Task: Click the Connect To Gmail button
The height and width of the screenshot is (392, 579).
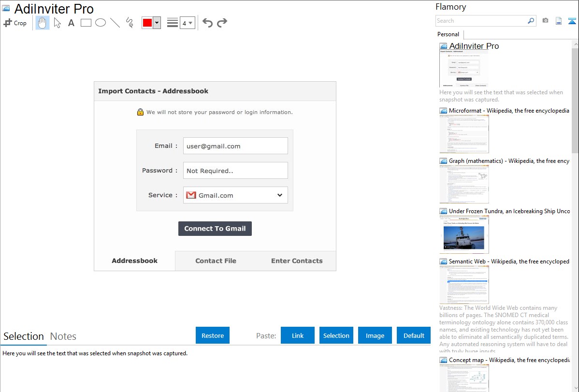Action: point(215,229)
